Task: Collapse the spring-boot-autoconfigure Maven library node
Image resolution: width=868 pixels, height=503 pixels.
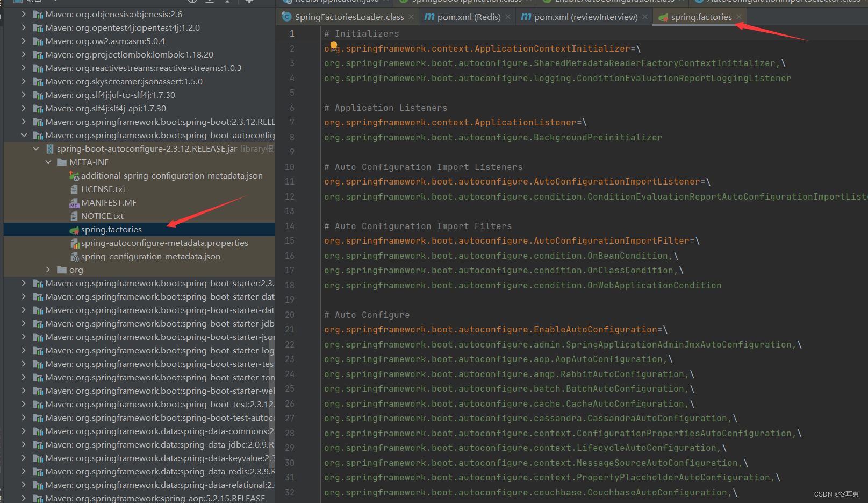Action: point(24,135)
